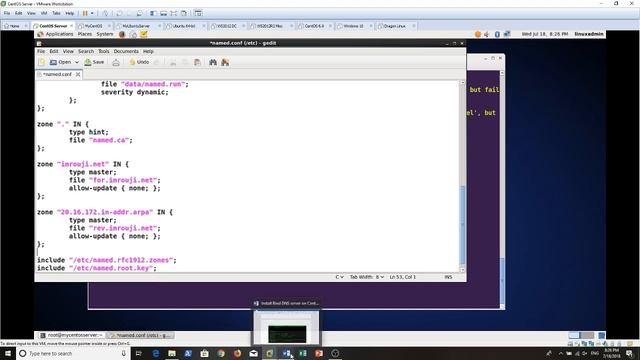
Task: Click Undo in the gedit toolbar
Action: click(139, 62)
